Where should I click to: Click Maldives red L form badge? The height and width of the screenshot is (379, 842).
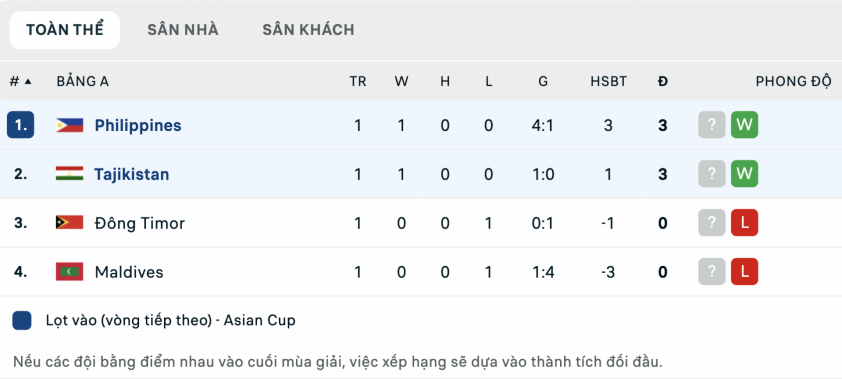[744, 272]
